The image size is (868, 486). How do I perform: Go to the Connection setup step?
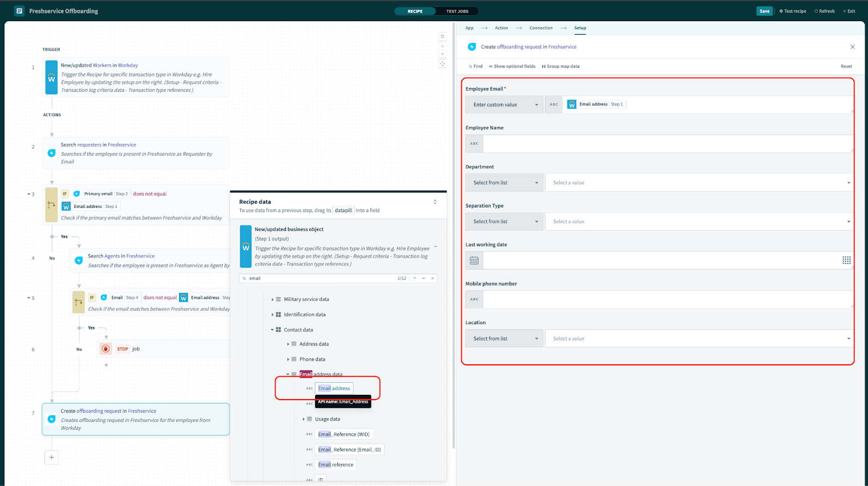coord(541,28)
